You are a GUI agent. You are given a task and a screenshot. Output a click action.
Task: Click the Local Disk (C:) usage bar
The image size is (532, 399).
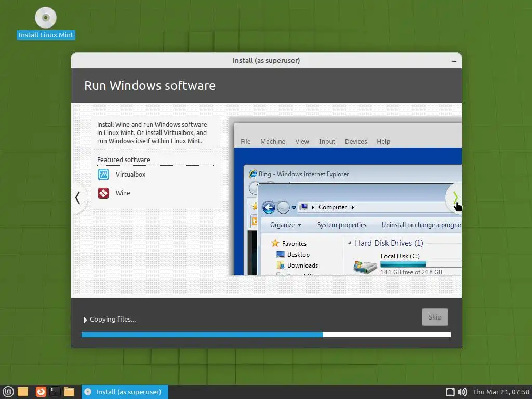pyautogui.click(x=421, y=264)
